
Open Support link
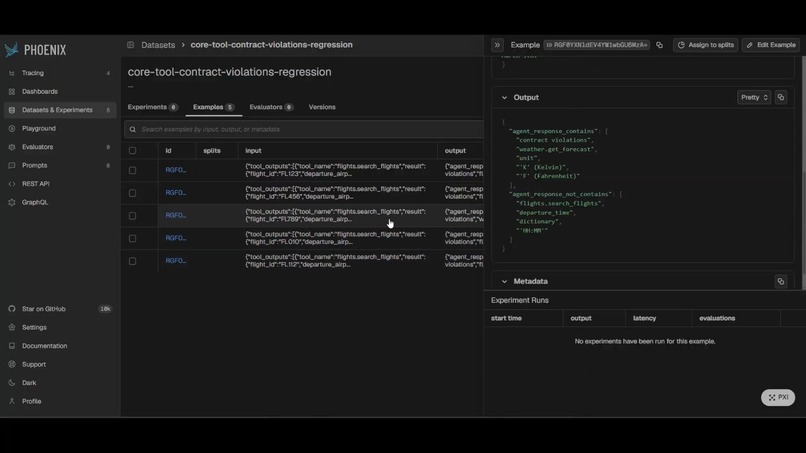34,364
